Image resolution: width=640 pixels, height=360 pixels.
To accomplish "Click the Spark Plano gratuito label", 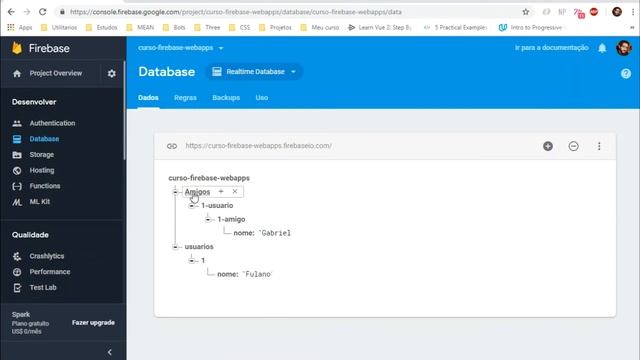I will click(x=30, y=323).
